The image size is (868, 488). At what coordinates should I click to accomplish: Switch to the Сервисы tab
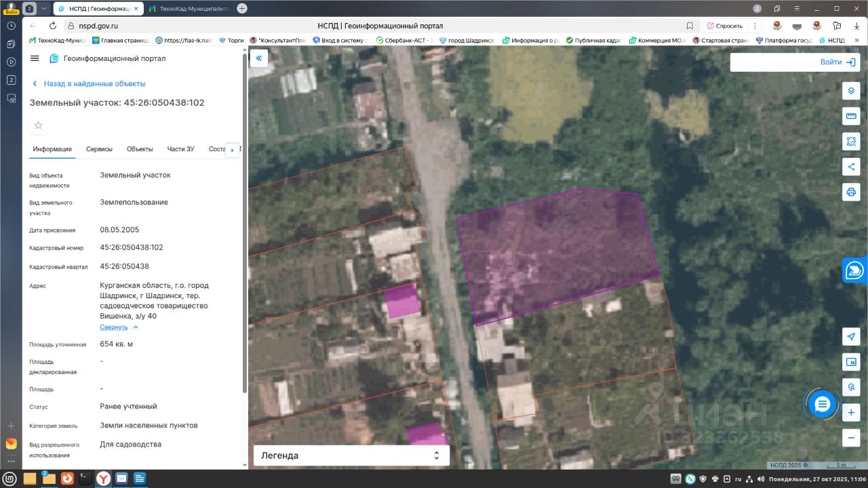point(99,149)
